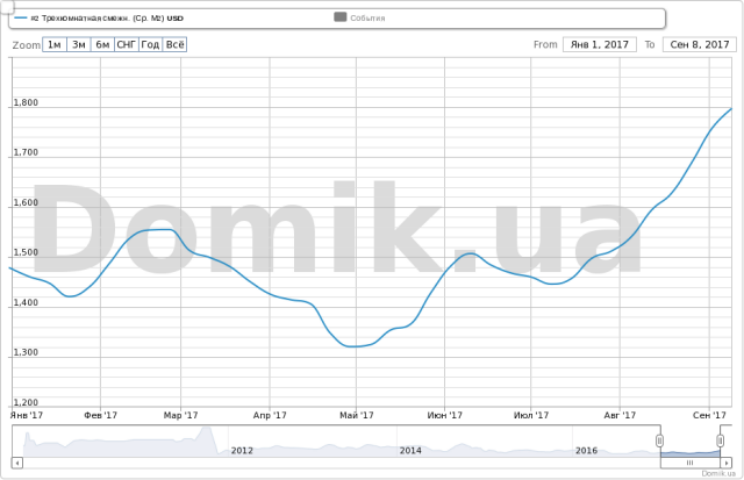This screenshot has width=744, height=480.
Task: Show the entire range with Всё
Action: pyautogui.click(x=175, y=45)
